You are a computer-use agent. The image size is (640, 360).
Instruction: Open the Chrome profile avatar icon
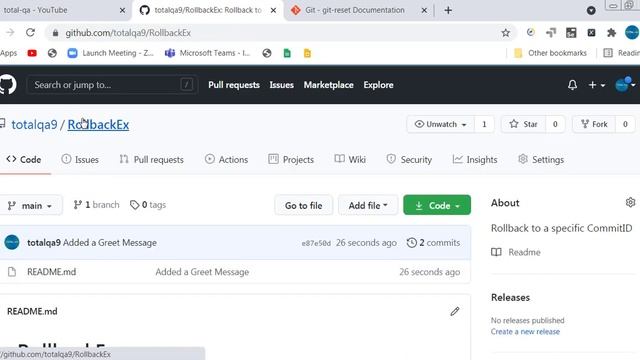(632, 33)
